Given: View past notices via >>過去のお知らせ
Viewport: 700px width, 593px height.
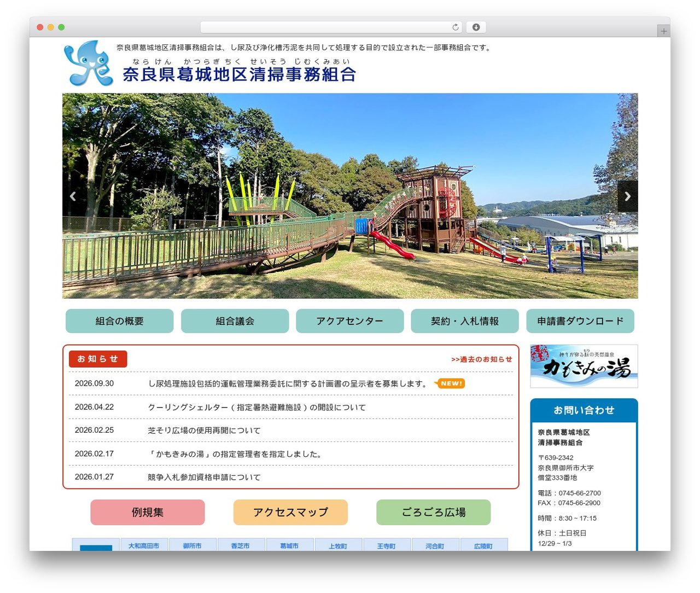Looking at the screenshot, I should 482,359.
